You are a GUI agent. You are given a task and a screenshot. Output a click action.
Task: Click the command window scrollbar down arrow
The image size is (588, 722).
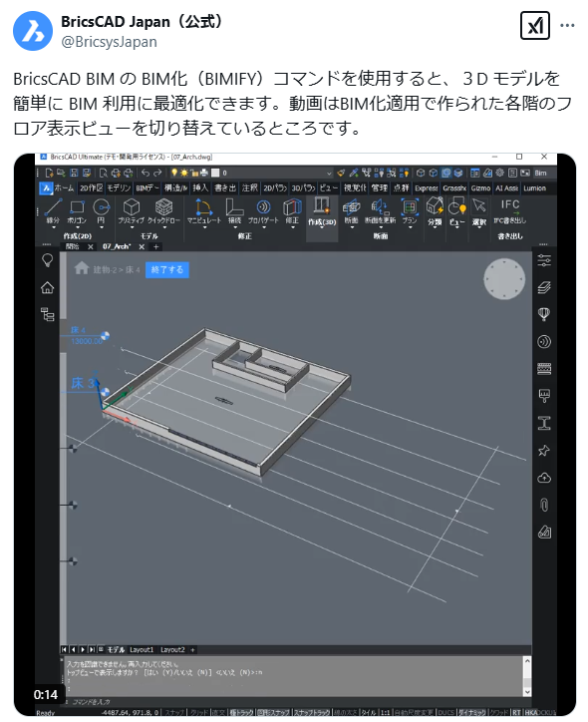(527, 692)
